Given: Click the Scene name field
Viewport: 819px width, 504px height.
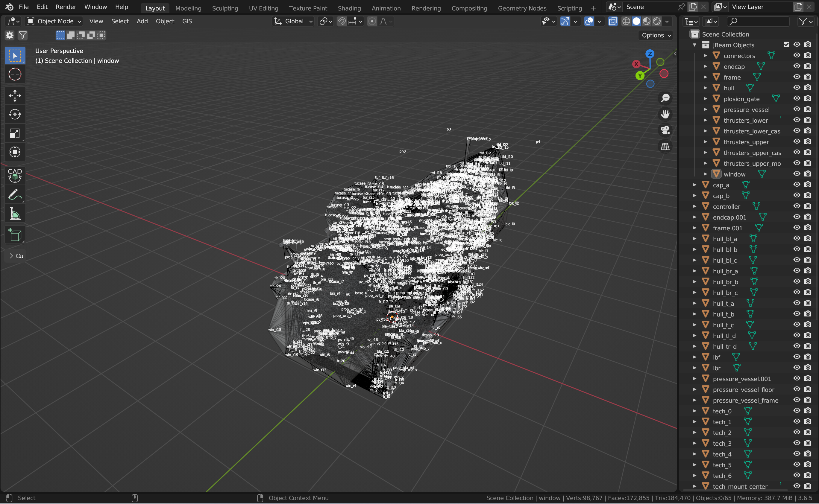Looking at the screenshot, I should click(650, 7).
